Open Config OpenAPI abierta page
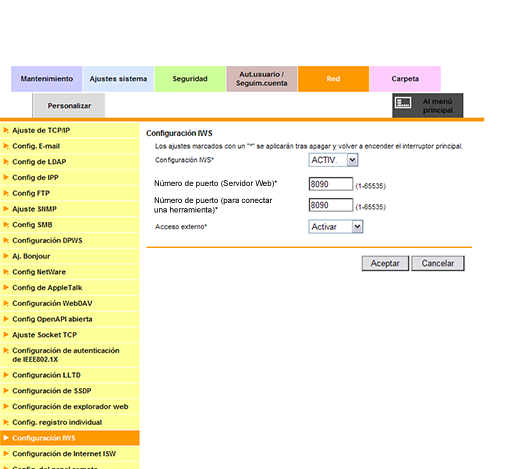Screen dimensions: 517x469 [x=70, y=319]
